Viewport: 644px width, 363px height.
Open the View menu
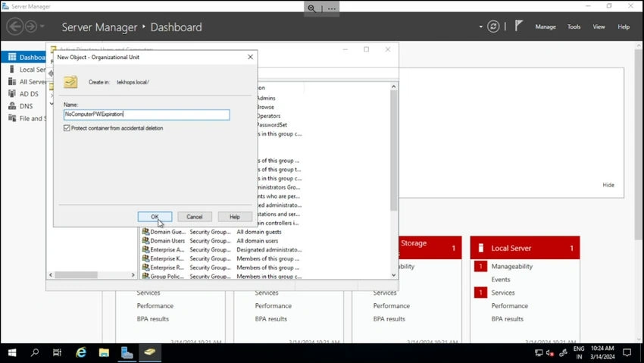click(599, 27)
